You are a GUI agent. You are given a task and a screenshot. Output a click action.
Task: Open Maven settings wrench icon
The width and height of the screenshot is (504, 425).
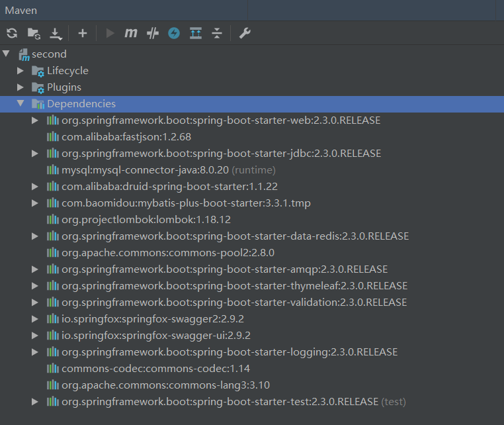tap(245, 33)
